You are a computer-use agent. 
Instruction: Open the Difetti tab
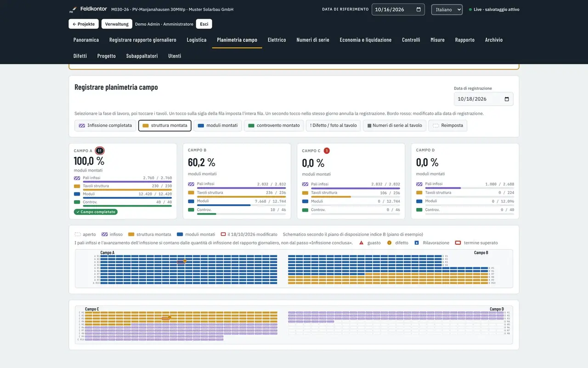[x=80, y=56]
